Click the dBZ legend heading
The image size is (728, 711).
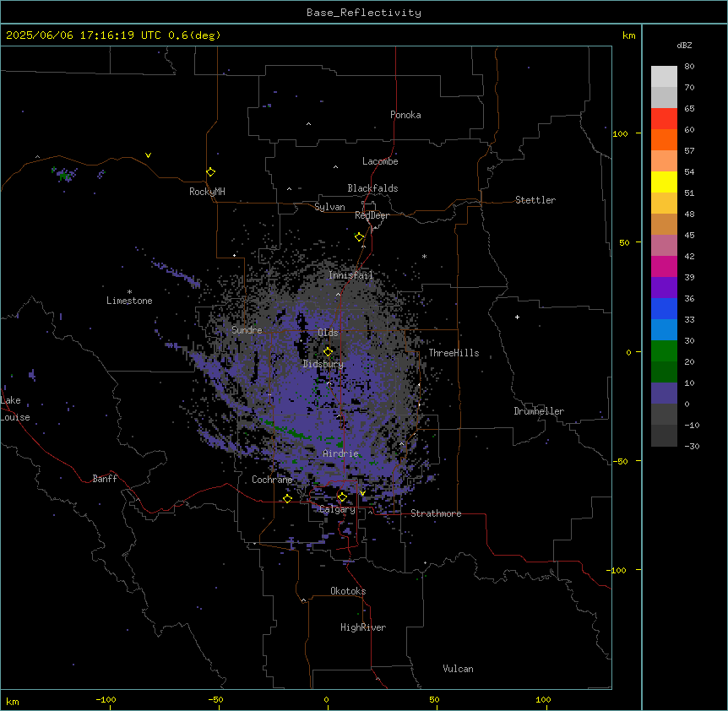684,46
